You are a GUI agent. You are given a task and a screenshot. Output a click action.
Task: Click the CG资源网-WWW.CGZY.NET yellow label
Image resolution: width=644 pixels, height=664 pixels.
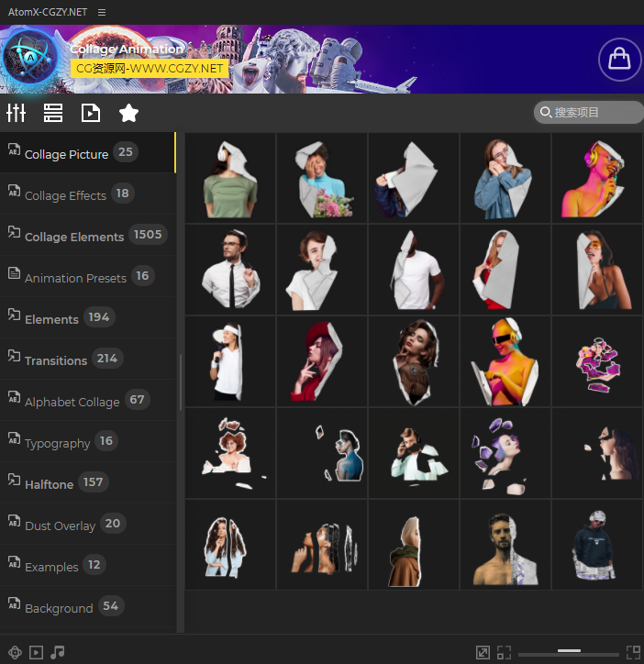tap(150, 68)
